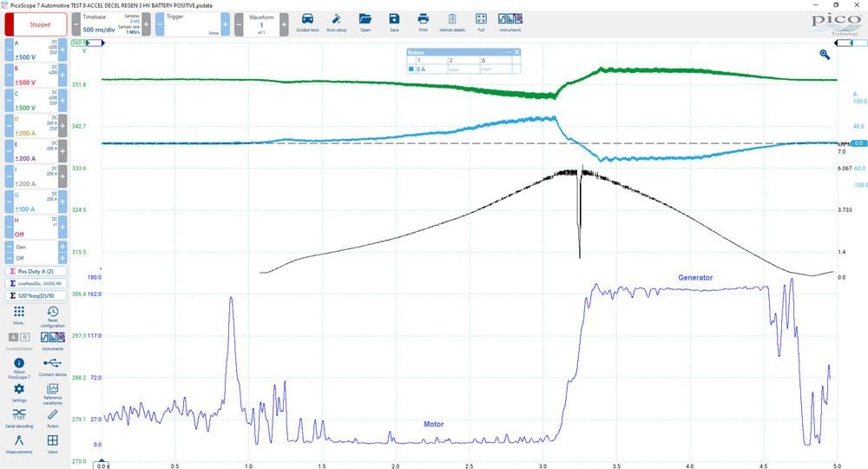Click the green axis offset handle
This screenshot has width=868, height=469.
[80, 43]
